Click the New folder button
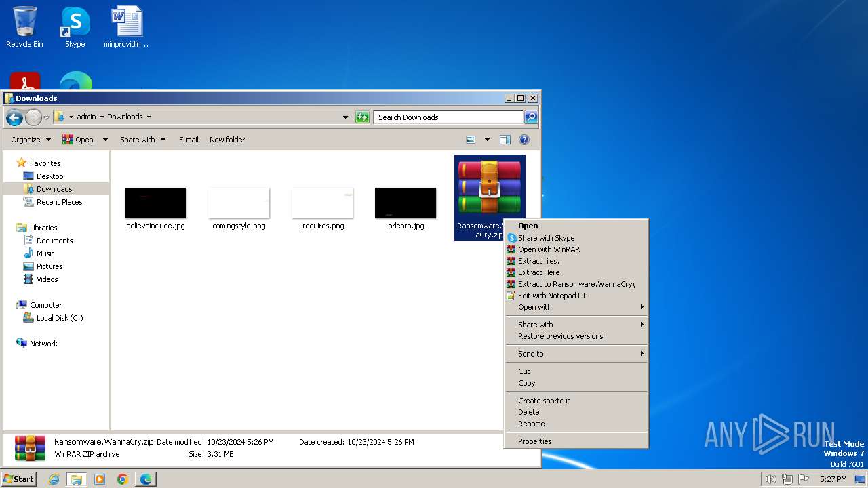868x488 pixels. click(x=227, y=140)
